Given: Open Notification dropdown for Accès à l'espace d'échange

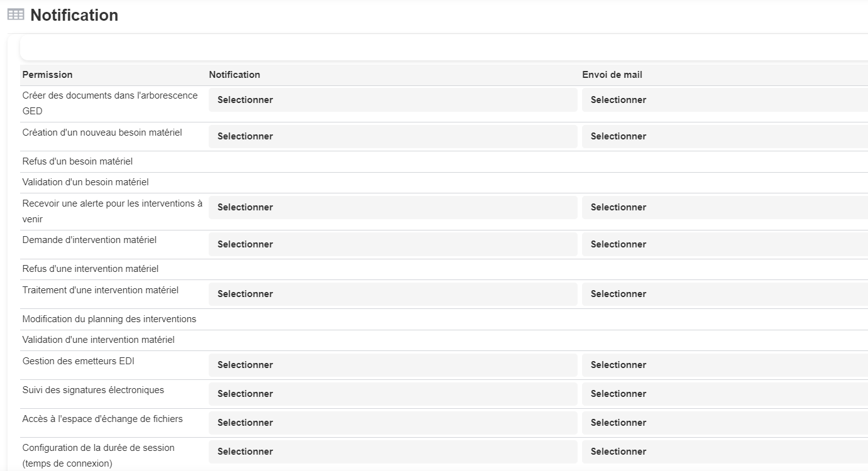Looking at the screenshot, I should tap(393, 423).
